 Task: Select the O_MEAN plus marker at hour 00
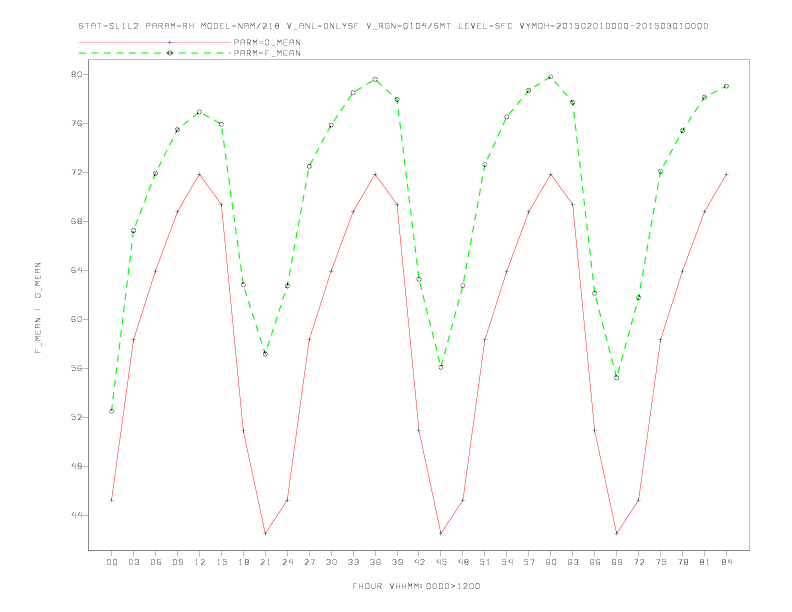pyautogui.click(x=112, y=500)
